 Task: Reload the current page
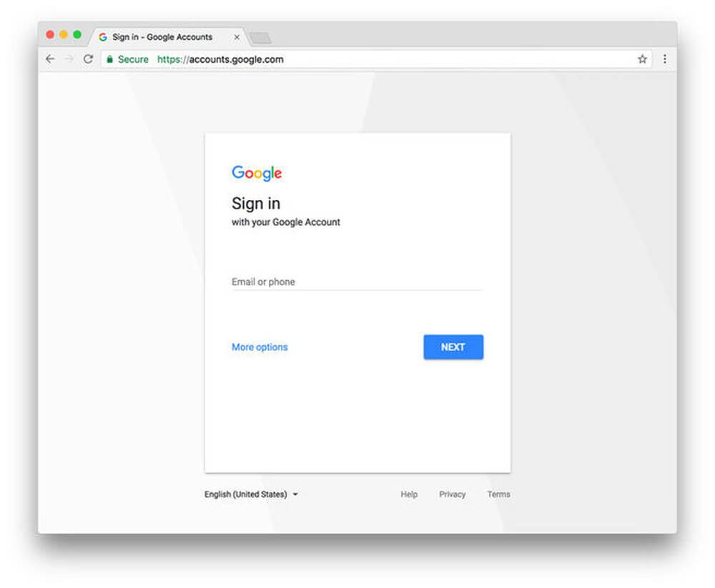pos(88,59)
